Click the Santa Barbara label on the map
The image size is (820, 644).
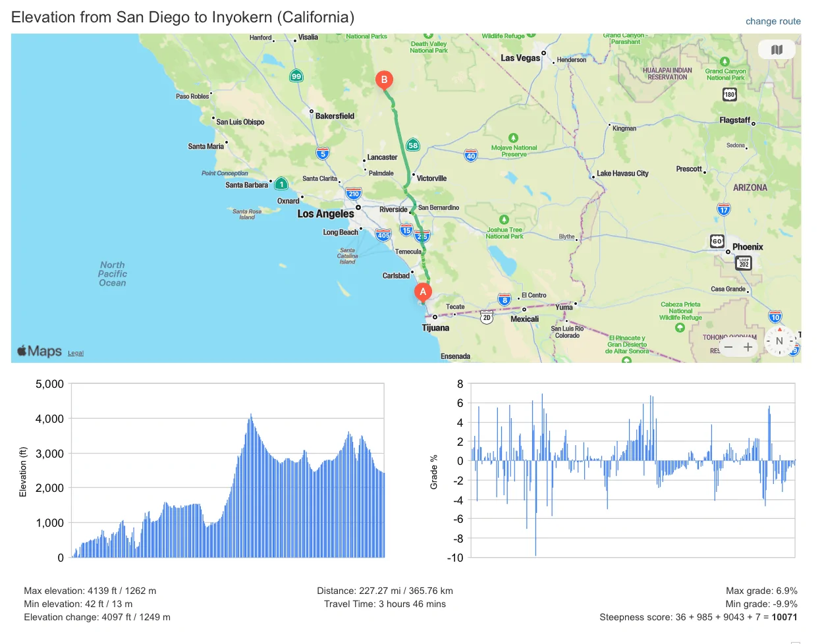tap(247, 185)
